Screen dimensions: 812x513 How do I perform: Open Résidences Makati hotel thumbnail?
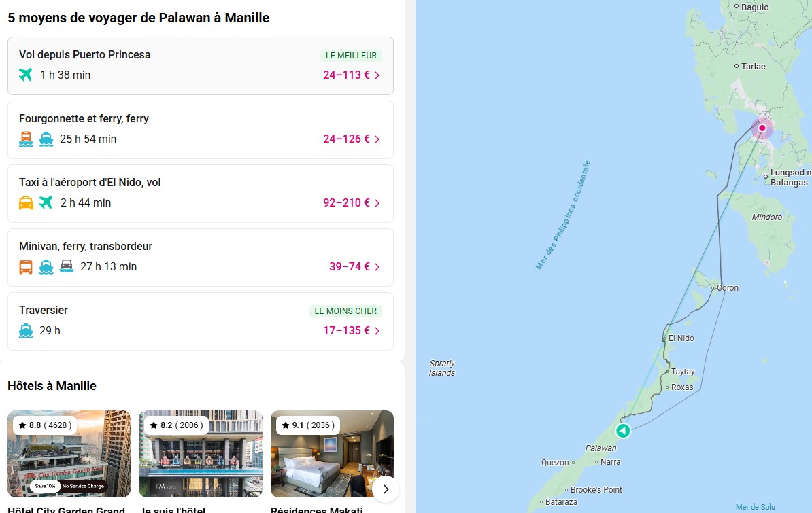pos(332,454)
